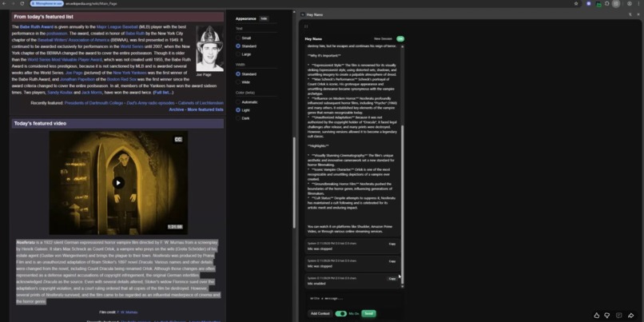Click the Wikipedia page vertical scrollbar
Screen dimensions: 644x322
point(294,183)
